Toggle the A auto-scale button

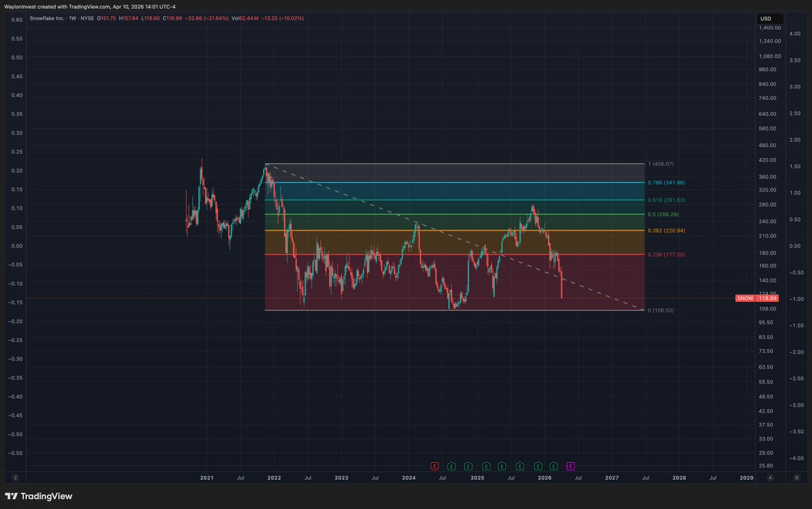(770, 478)
